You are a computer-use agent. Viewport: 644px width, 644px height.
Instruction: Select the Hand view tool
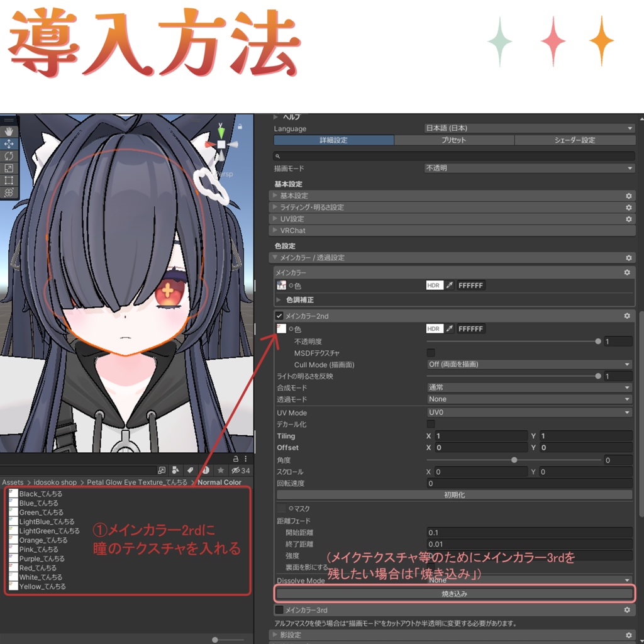9,131
